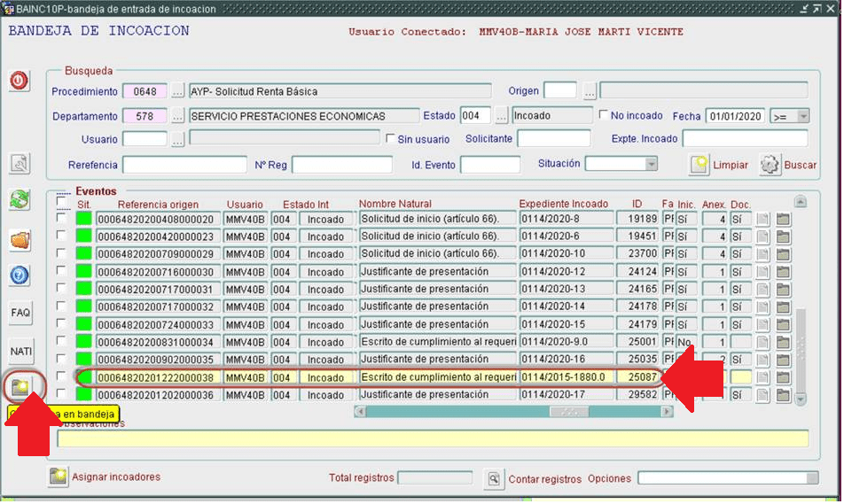Click the Contar registros magnifier icon

(494, 479)
